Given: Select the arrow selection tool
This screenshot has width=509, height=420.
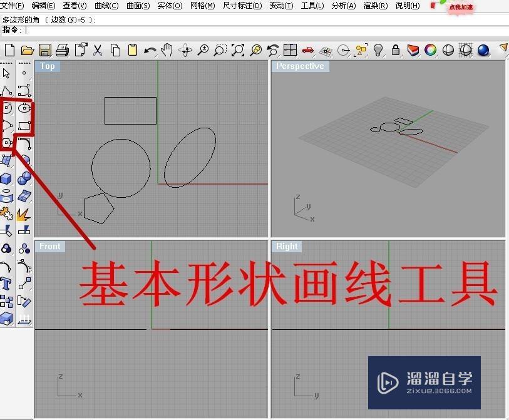Looking at the screenshot, I should pos(6,73).
